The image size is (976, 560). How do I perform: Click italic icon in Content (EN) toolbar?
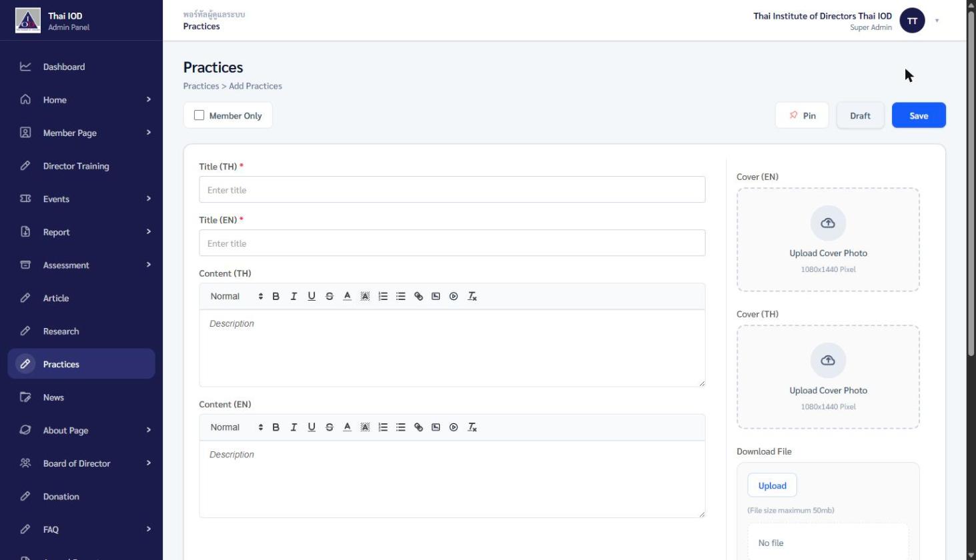pyautogui.click(x=294, y=427)
